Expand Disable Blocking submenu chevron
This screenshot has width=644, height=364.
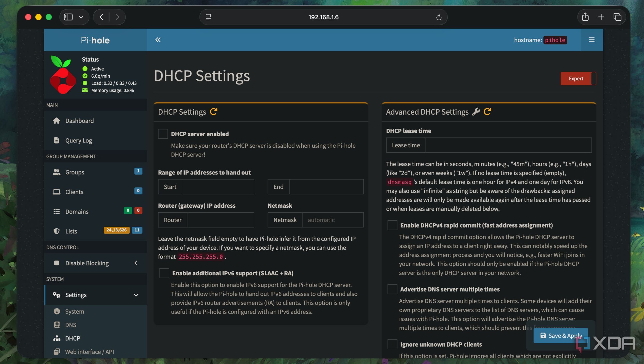136,263
